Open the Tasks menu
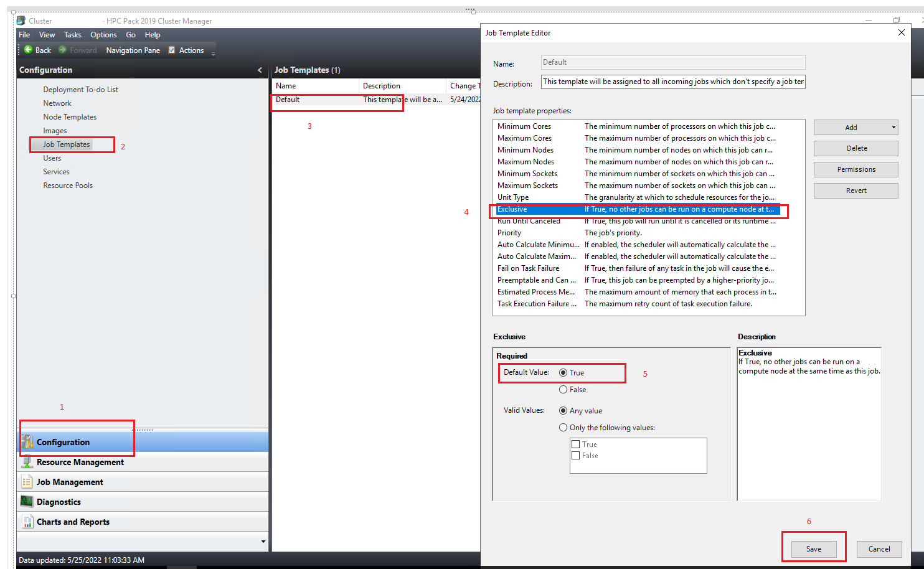 [x=73, y=35]
